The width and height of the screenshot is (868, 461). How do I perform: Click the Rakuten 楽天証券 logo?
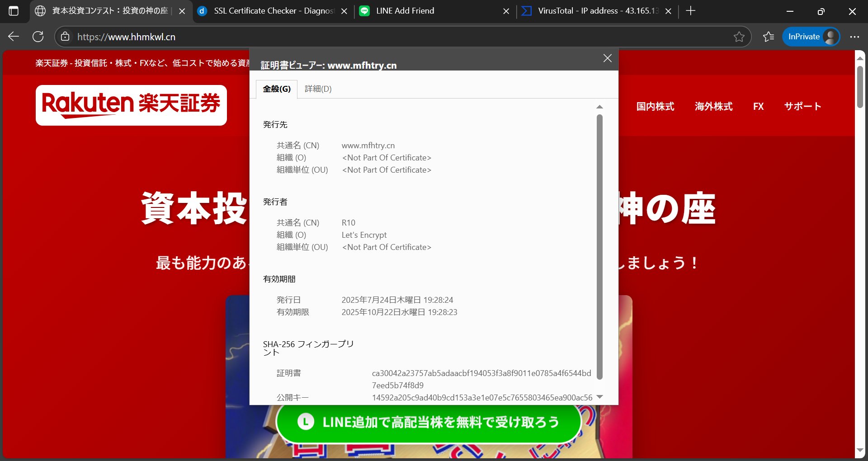point(131,105)
